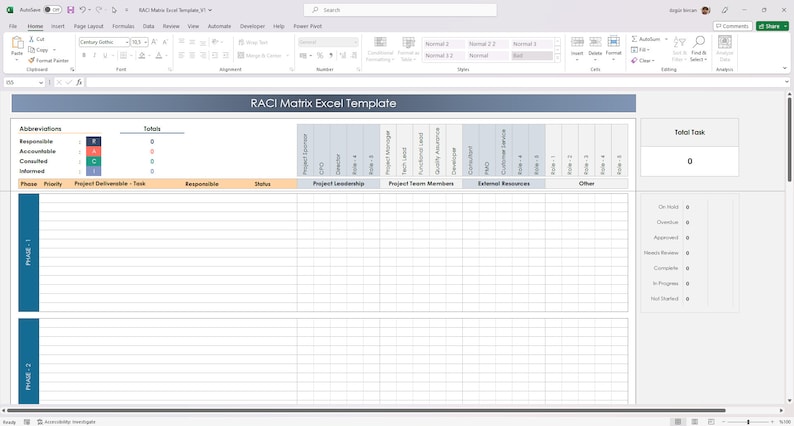Toggle the AutoSave switch

pyautogui.click(x=52, y=10)
